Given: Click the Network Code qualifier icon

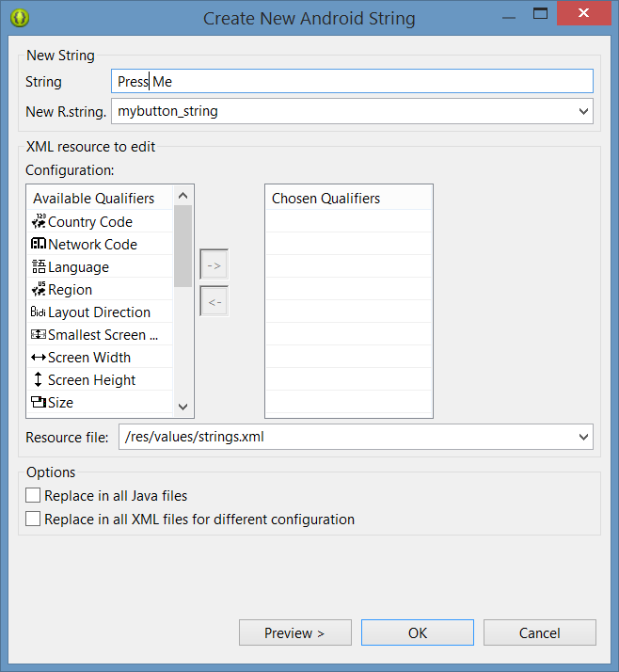Looking at the screenshot, I should pos(39,244).
